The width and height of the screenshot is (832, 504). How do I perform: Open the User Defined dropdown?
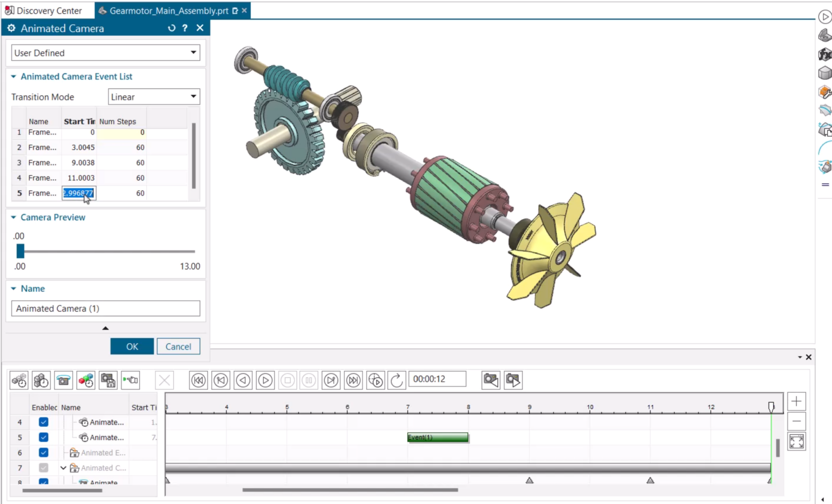click(106, 53)
